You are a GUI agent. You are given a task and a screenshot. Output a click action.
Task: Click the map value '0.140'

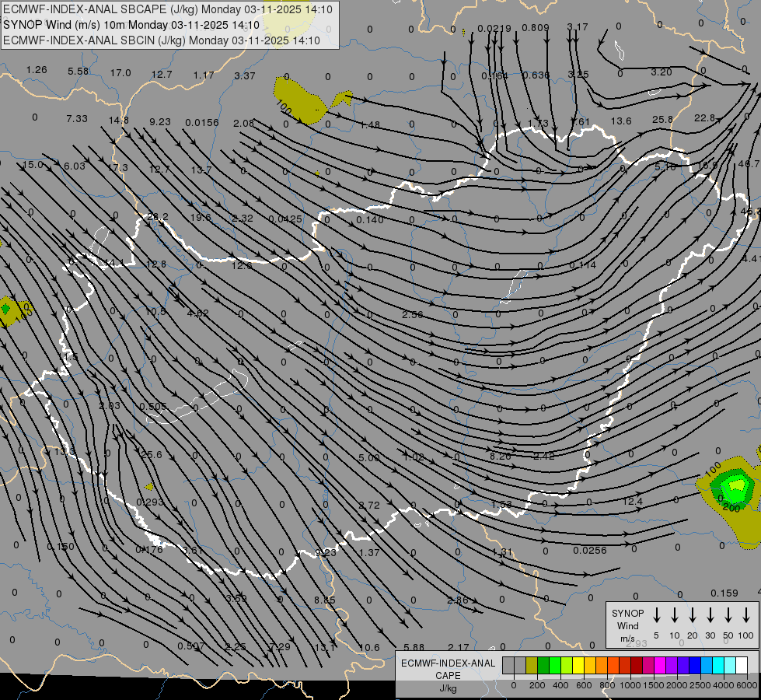coord(370,219)
